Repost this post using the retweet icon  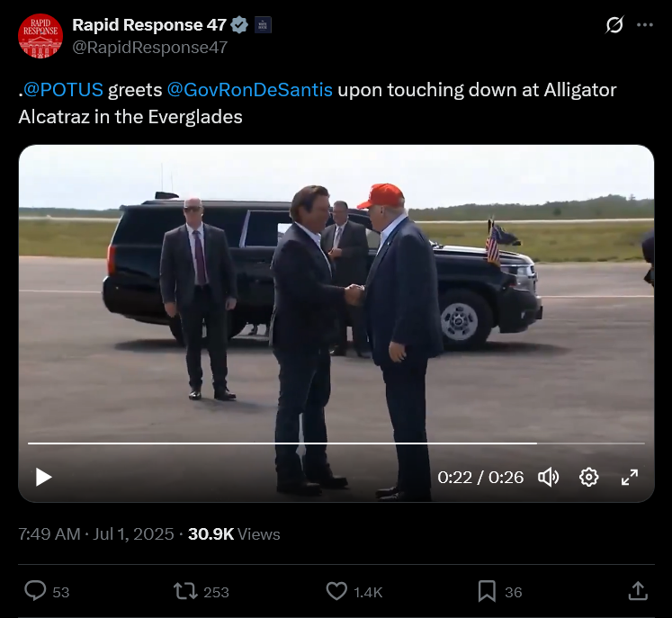pos(185,591)
